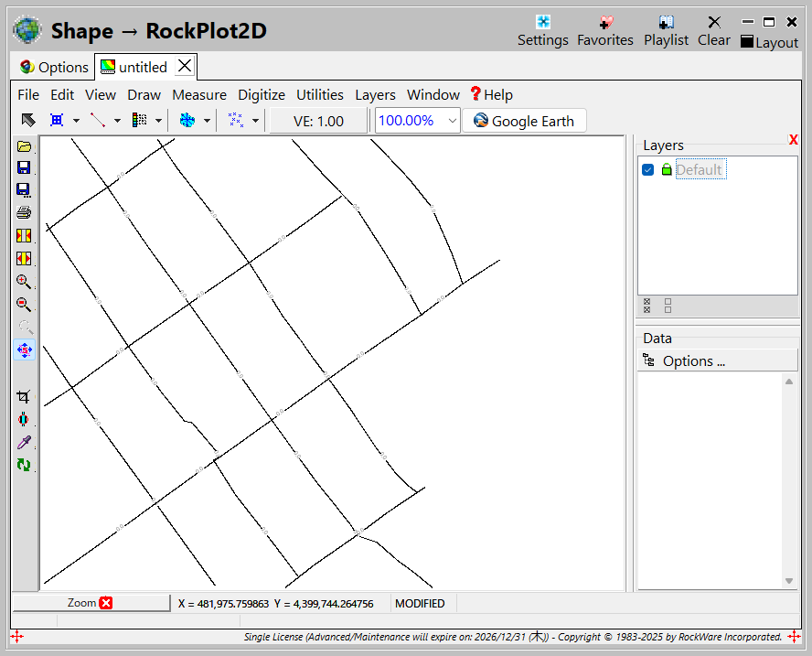Click the crop tool icon
The height and width of the screenshot is (656, 812).
(24, 397)
